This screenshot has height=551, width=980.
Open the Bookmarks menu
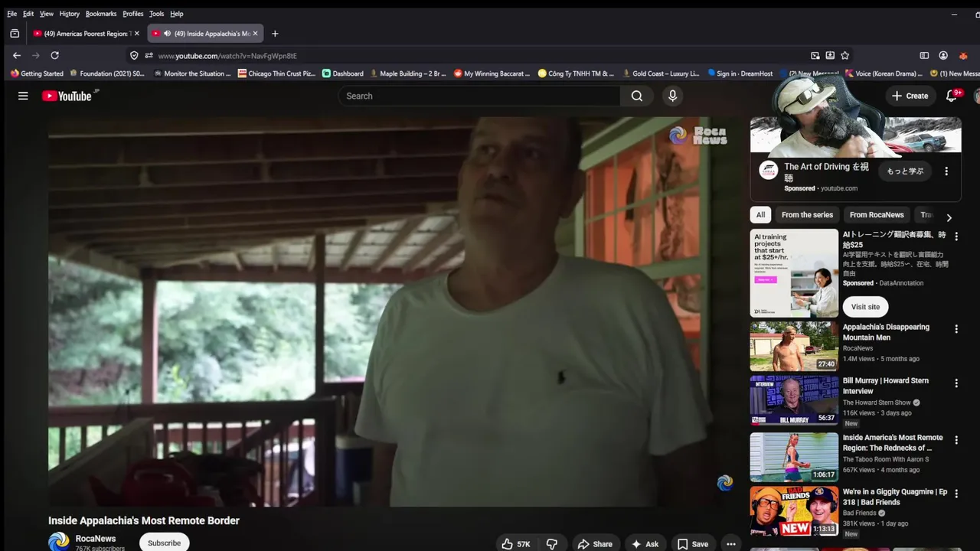(x=101, y=14)
